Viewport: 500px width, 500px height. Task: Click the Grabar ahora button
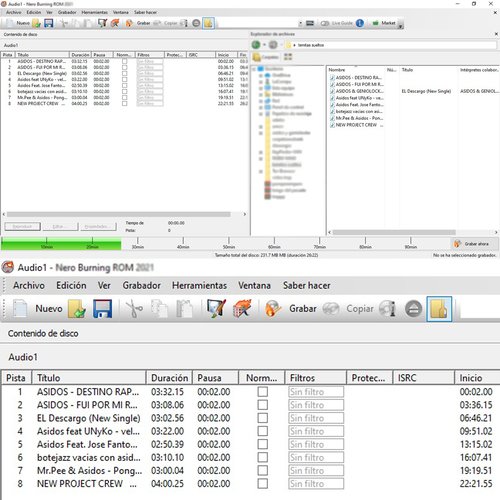pyautogui.click(x=475, y=244)
